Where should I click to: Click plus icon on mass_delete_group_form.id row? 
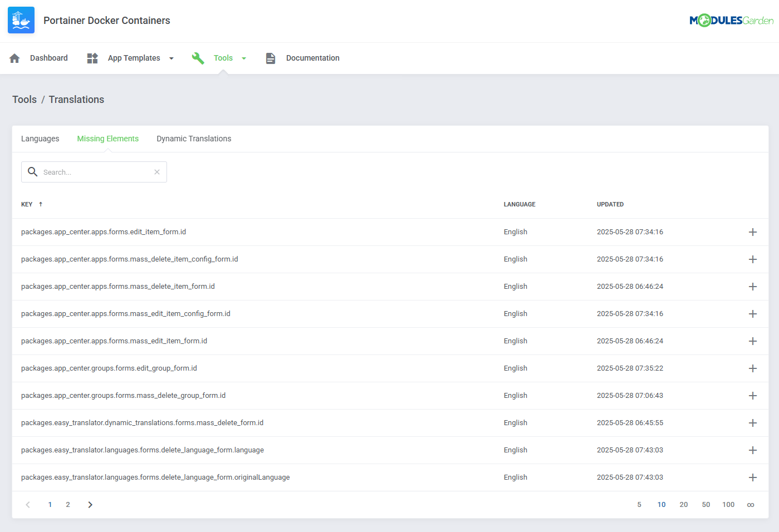point(753,395)
